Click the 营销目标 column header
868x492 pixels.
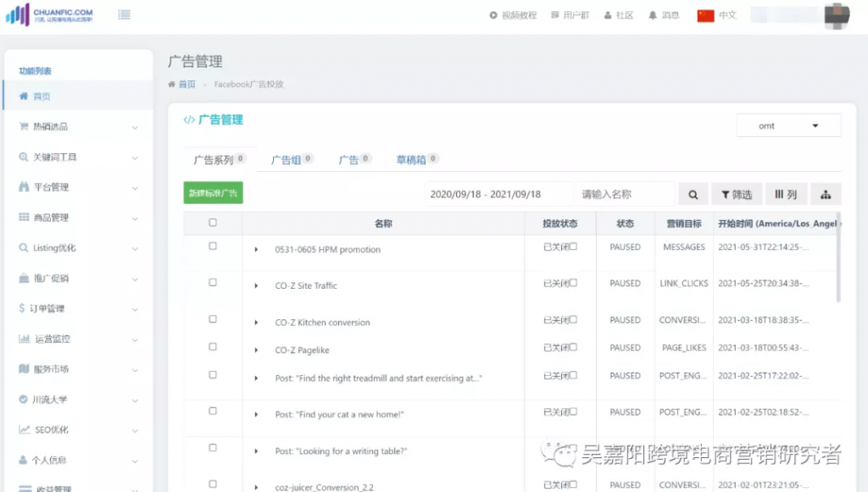(684, 224)
